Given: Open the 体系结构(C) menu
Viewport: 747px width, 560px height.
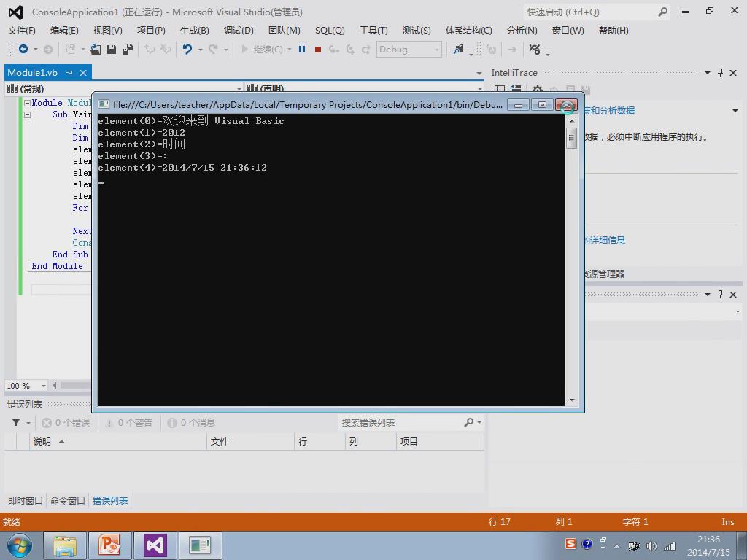Looking at the screenshot, I should [x=469, y=31].
